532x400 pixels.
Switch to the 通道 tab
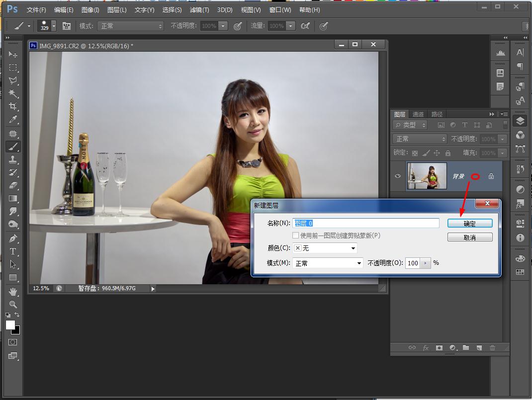click(418, 114)
